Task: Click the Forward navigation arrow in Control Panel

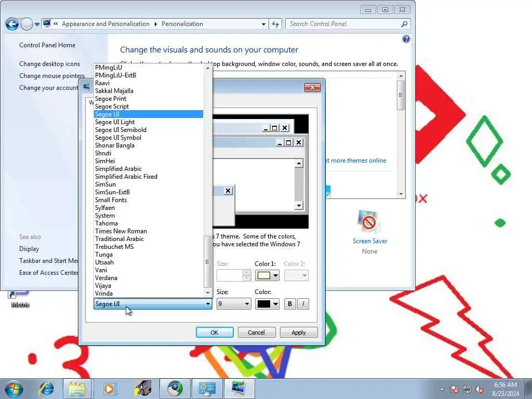Action: point(26,24)
